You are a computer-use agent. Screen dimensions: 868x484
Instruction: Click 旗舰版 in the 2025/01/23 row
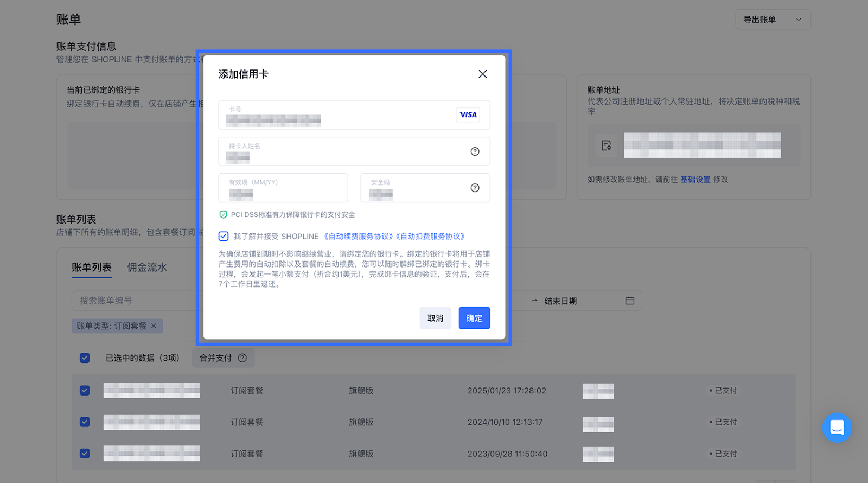(361, 391)
